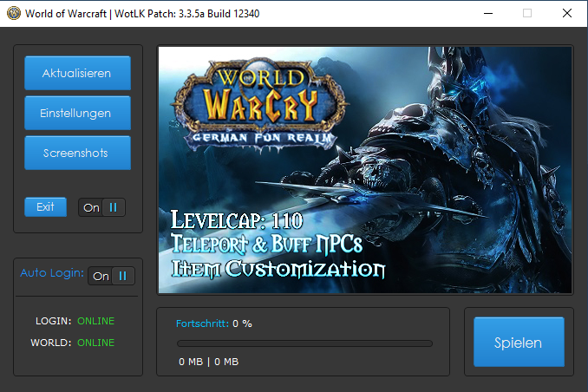Image resolution: width=588 pixels, height=392 pixels.
Task: Click the Exit button
Action: 45,207
